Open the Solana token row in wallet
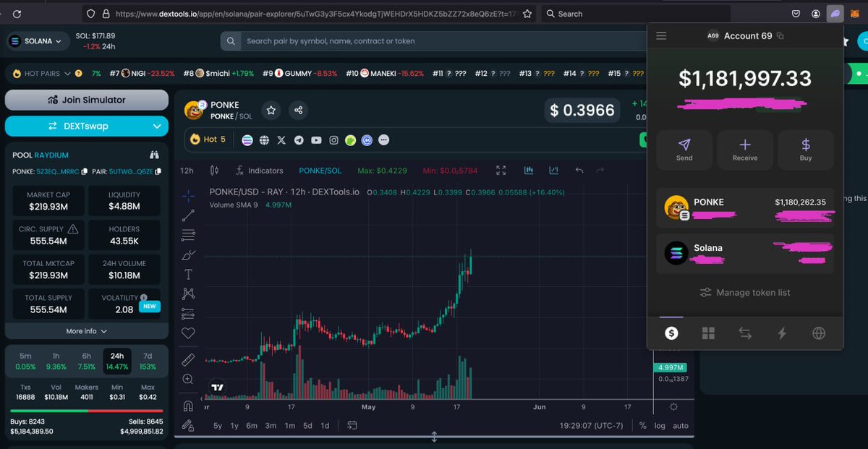Image resolution: width=868 pixels, height=449 pixels. point(745,253)
